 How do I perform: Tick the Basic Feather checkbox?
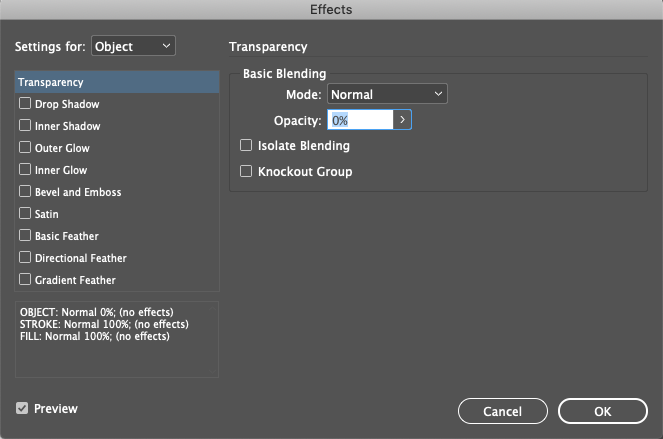[26, 236]
